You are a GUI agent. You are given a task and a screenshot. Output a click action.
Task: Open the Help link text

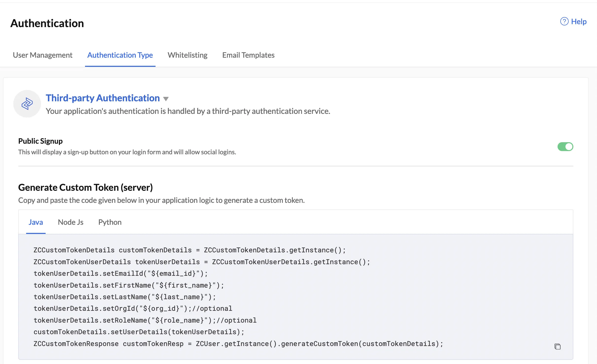pos(579,21)
